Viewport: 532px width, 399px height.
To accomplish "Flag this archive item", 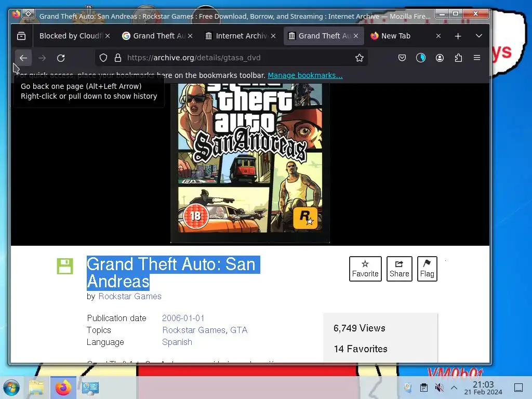I will [427, 269].
